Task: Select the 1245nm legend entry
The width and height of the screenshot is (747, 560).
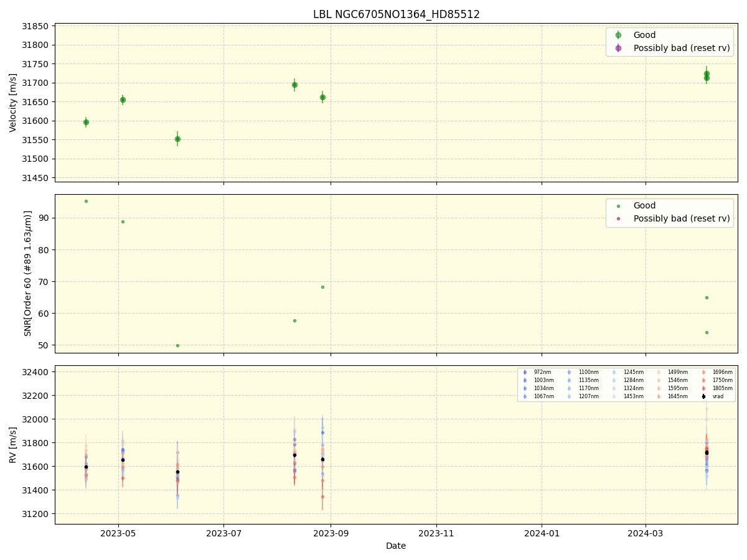Action: [x=627, y=372]
